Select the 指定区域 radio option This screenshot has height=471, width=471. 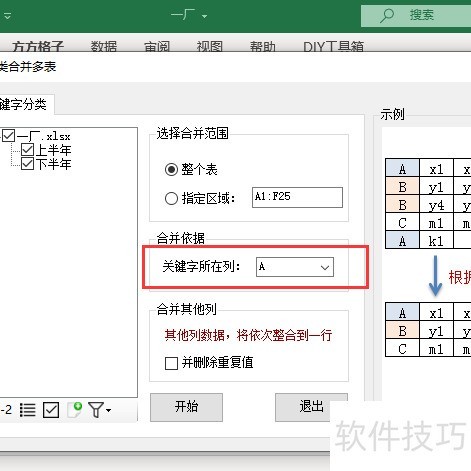[171, 199]
